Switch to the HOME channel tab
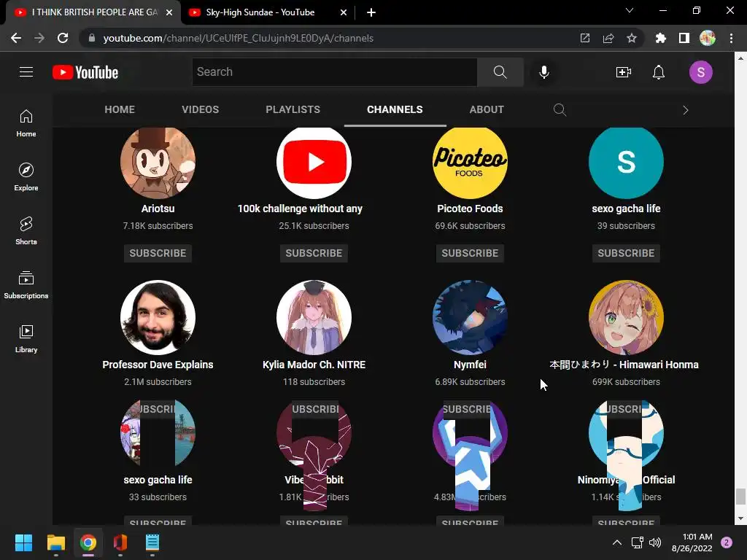Image resolution: width=747 pixels, height=560 pixels. pos(120,109)
